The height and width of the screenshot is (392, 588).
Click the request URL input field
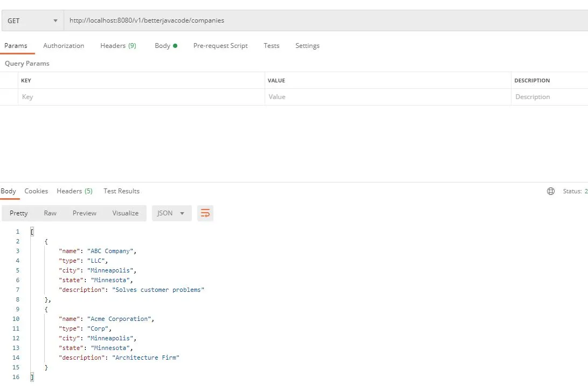pos(323,20)
